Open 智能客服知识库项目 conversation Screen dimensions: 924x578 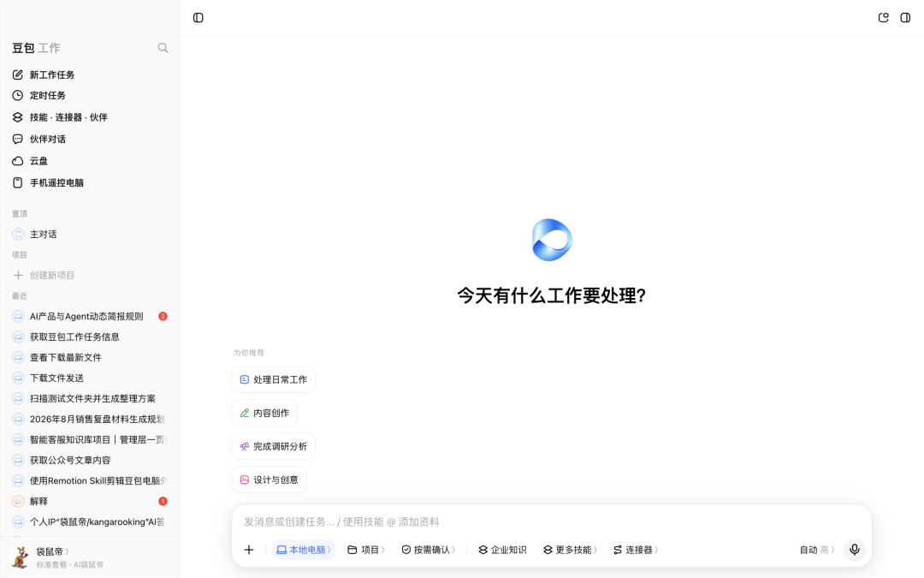coord(90,439)
